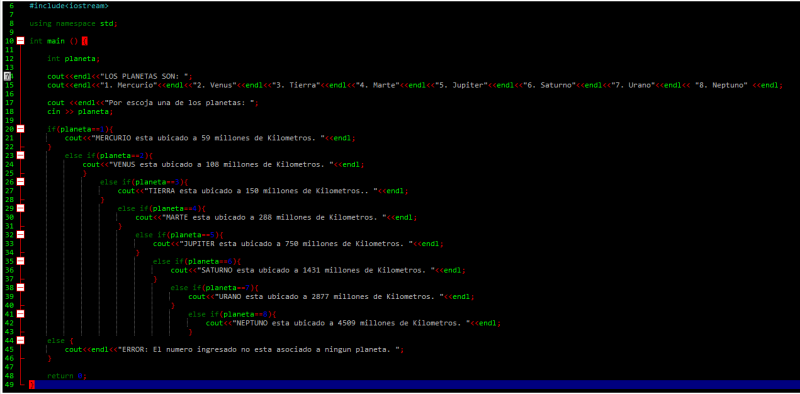Collapse the fold marker at line 35

20,261
